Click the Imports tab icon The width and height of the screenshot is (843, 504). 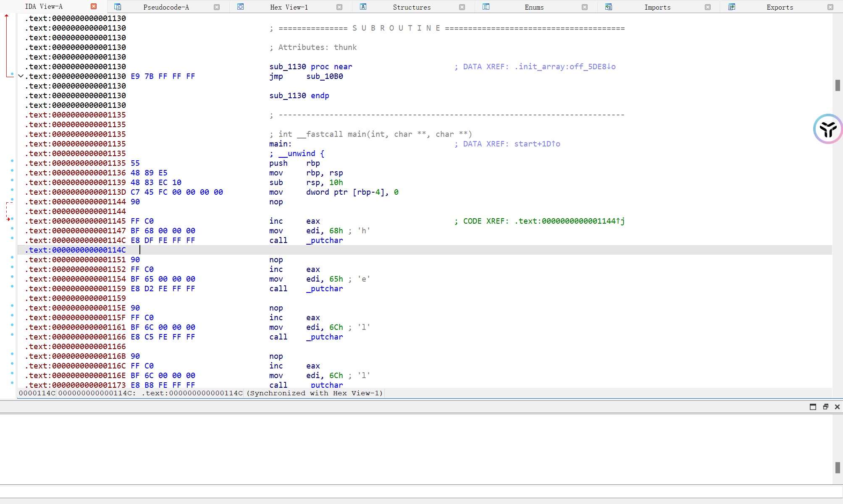click(609, 7)
